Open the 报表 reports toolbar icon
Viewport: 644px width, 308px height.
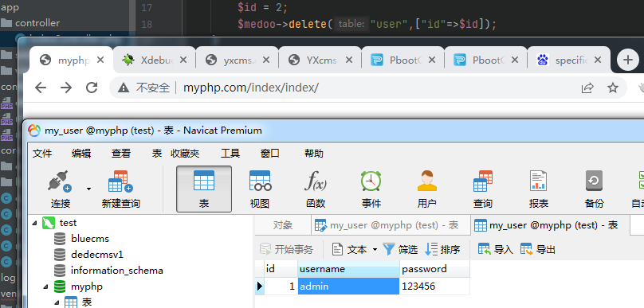point(539,181)
